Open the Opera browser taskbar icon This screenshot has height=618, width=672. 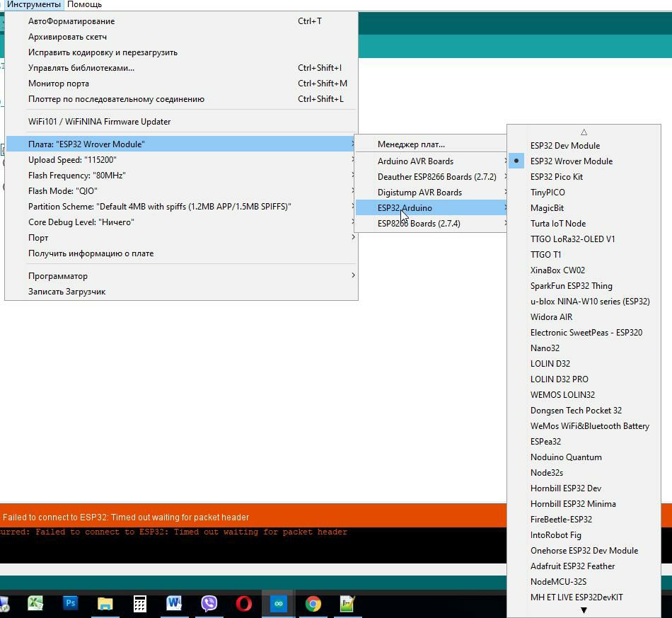[x=244, y=604]
